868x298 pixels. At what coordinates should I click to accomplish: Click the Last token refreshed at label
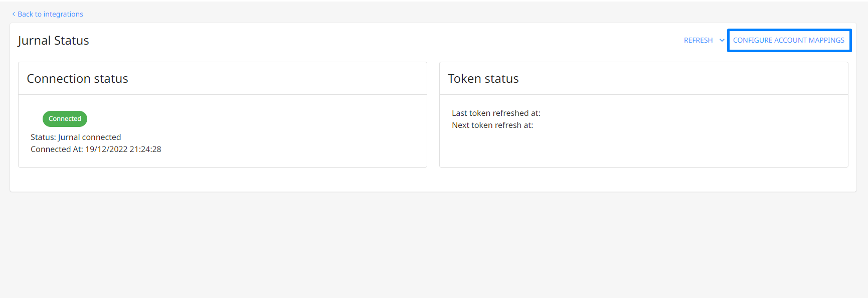pyautogui.click(x=496, y=113)
